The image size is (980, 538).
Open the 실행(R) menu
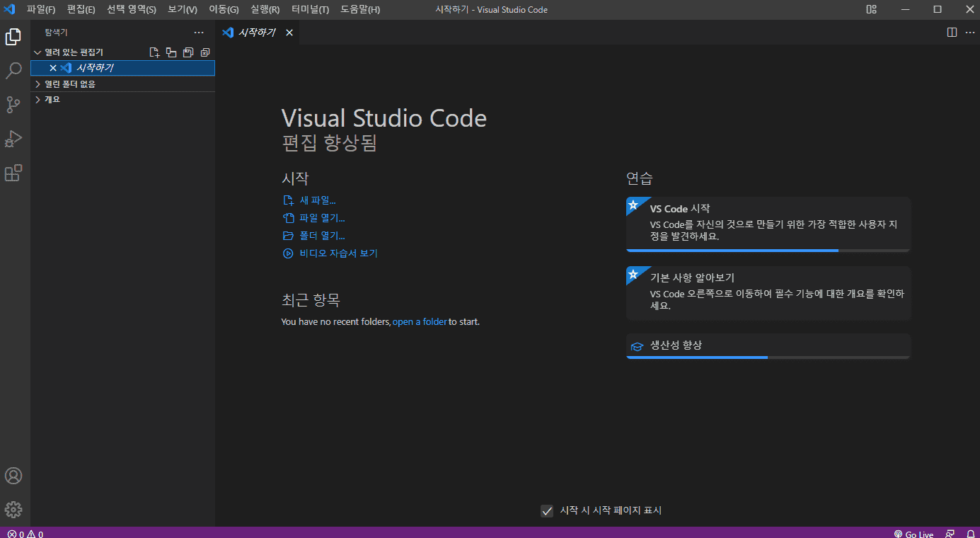(x=265, y=9)
